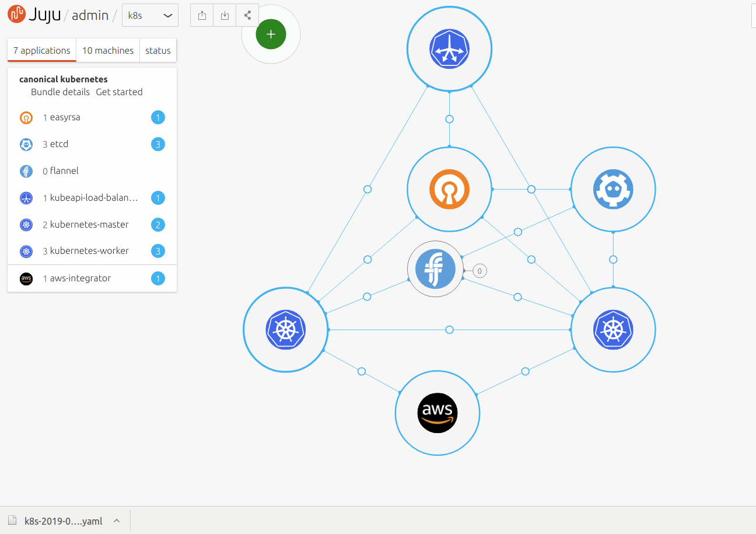756x534 pixels.
Task: Click the kubernetes-worker icon in the list
Action: coord(26,251)
